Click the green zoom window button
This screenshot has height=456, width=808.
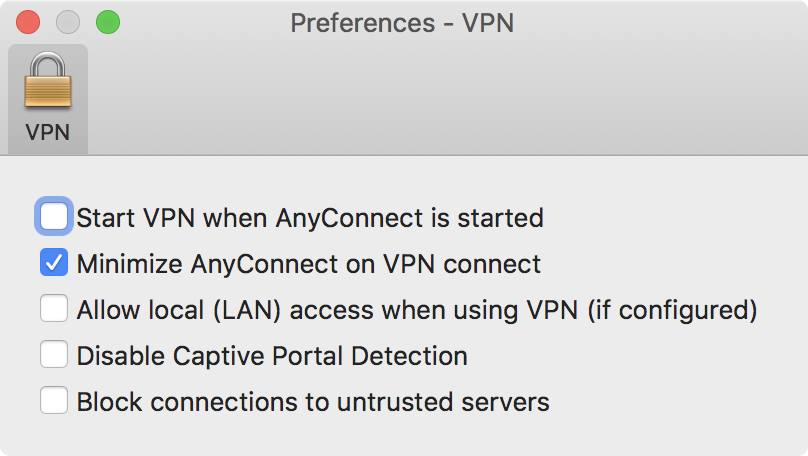tap(108, 23)
